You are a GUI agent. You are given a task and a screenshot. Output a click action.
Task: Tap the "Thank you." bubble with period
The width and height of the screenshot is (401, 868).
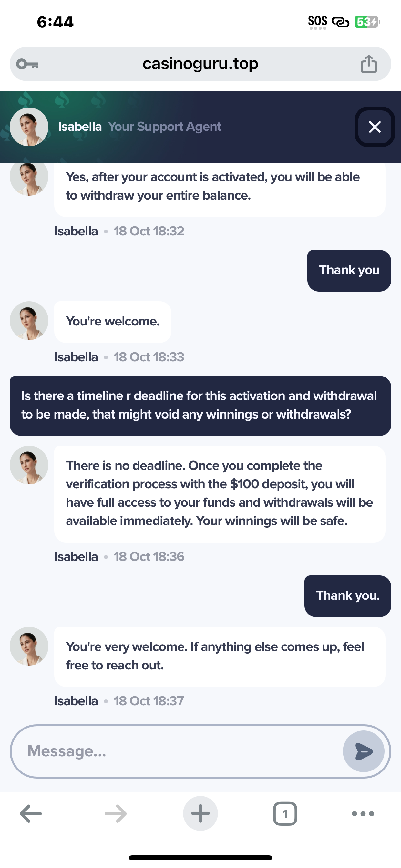pyautogui.click(x=347, y=596)
